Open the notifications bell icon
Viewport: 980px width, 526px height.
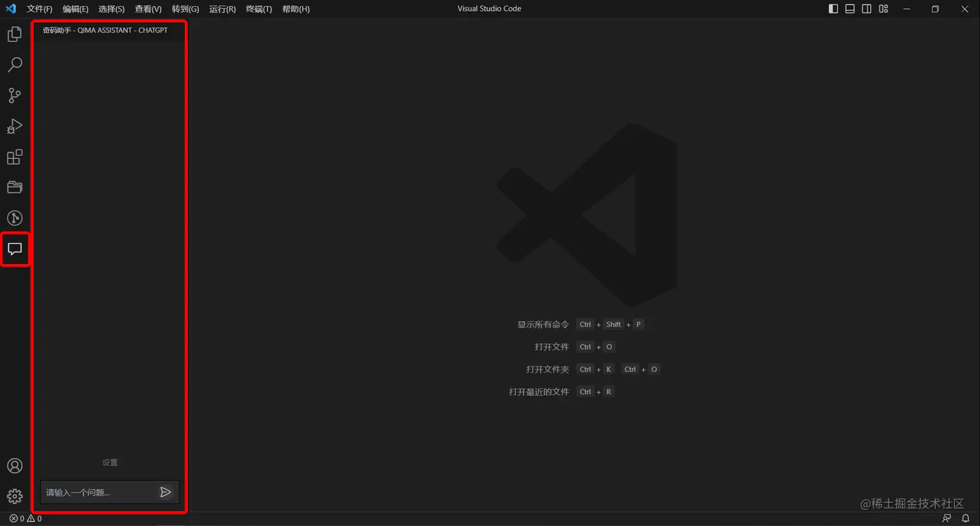click(x=966, y=519)
